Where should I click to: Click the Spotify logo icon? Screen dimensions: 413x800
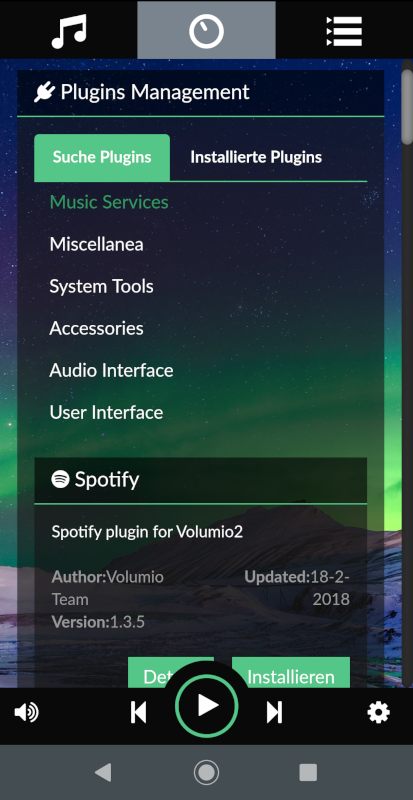(60, 479)
